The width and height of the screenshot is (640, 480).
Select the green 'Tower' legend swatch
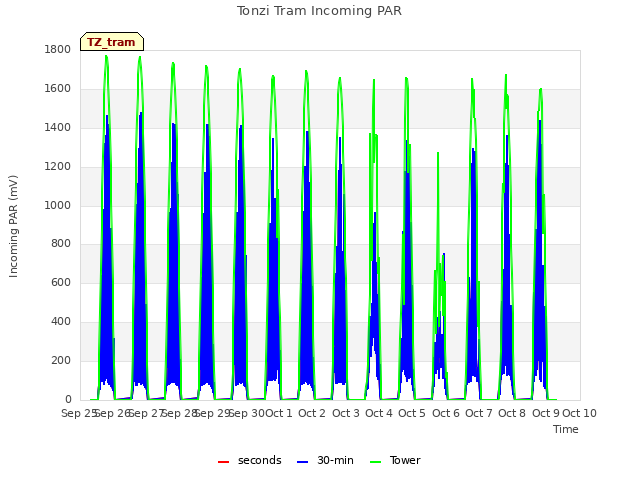tap(376, 462)
